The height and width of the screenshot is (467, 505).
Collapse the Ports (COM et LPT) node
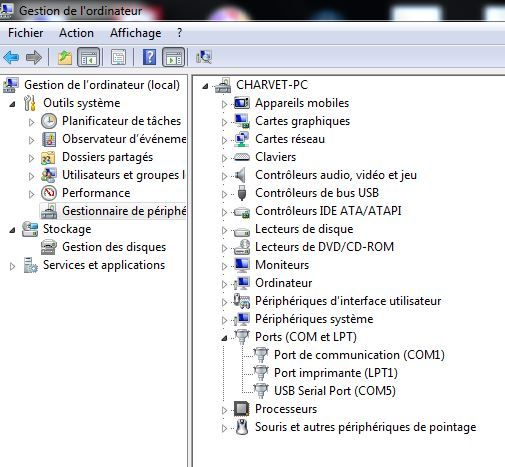coord(224,338)
